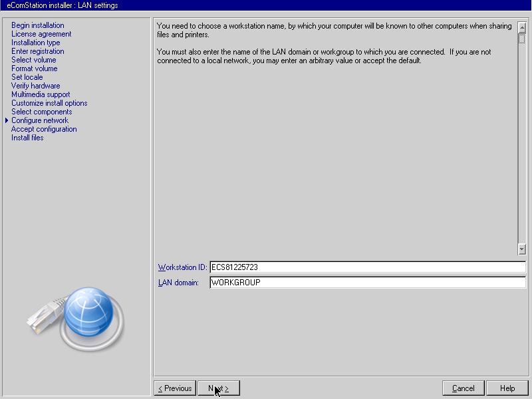Select 'Set locale' step
This screenshot has height=399, width=532.
pos(27,77)
